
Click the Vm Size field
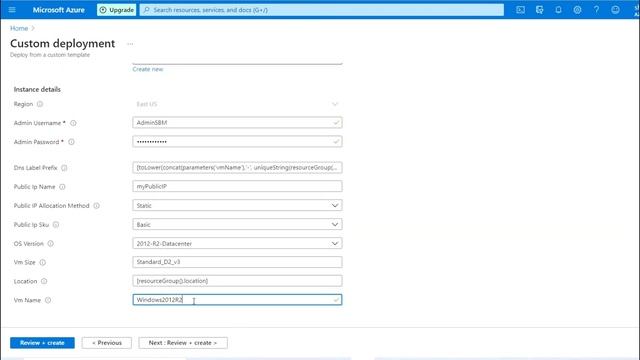(237, 262)
